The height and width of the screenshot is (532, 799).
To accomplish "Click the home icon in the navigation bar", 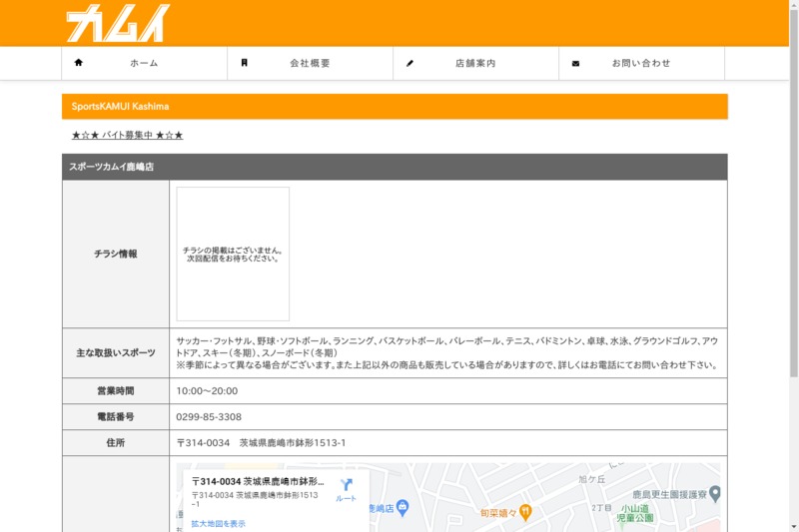I will pyautogui.click(x=79, y=63).
